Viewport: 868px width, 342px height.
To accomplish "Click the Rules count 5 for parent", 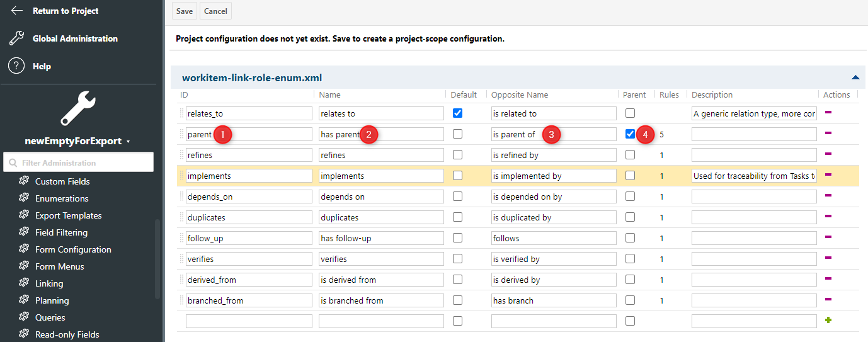I will (x=661, y=134).
